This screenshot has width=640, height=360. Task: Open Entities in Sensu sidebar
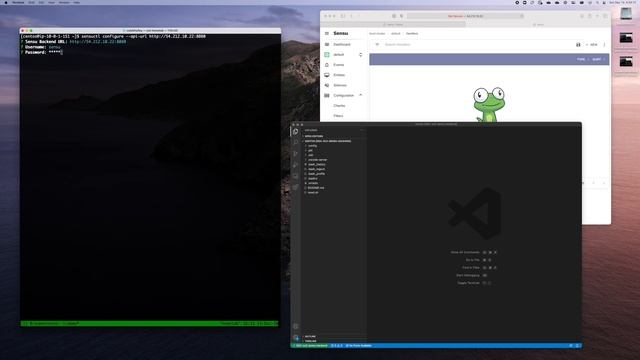tap(339, 75)
